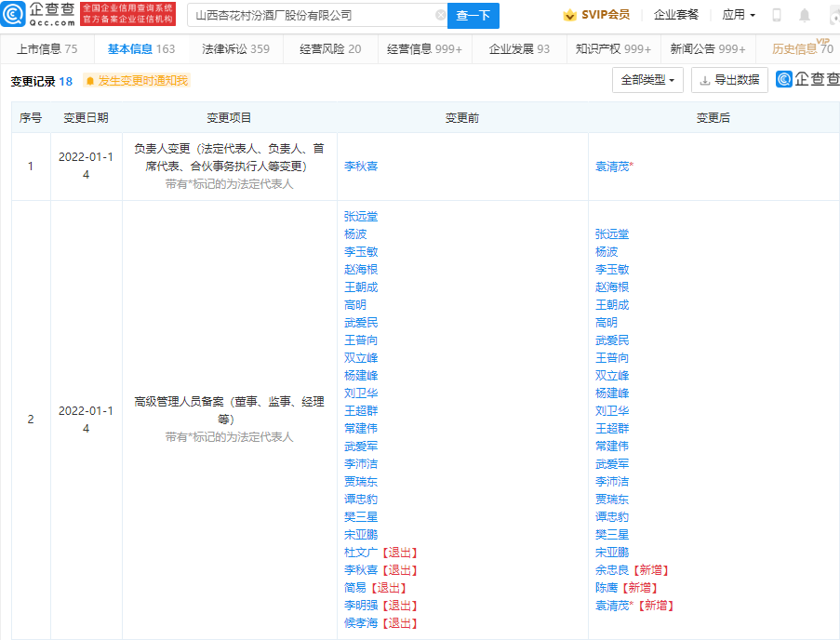
Task: Click 高级管理人员备案 change item cell
Action: point(229,419)
